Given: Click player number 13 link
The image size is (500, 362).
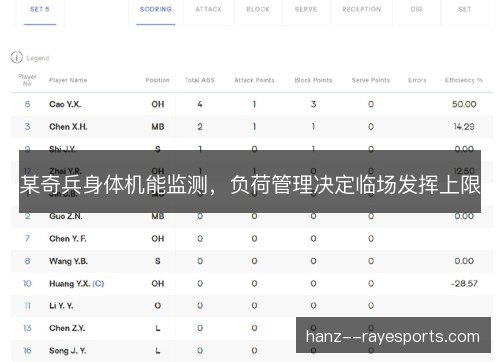Looking at the screenshot, I should tap(27, 328).
